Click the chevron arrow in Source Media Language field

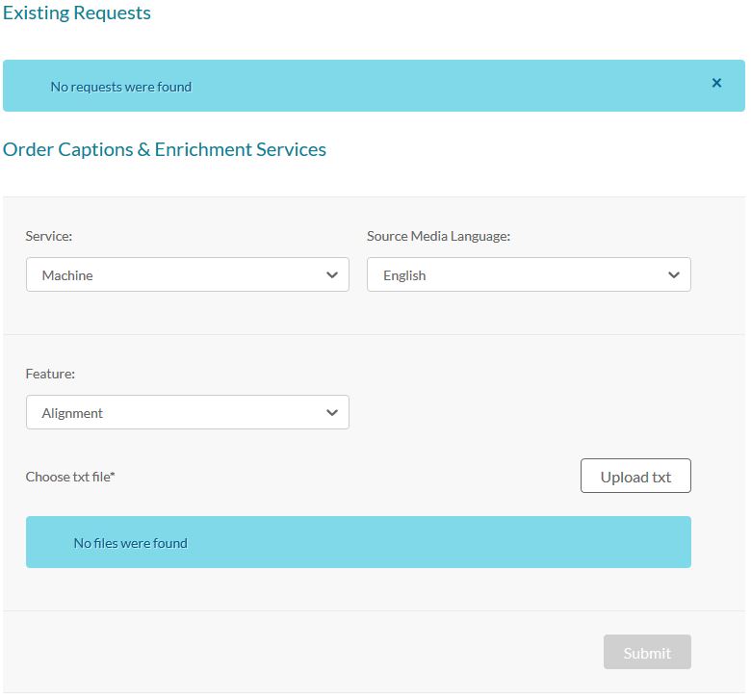click(674, 275)
